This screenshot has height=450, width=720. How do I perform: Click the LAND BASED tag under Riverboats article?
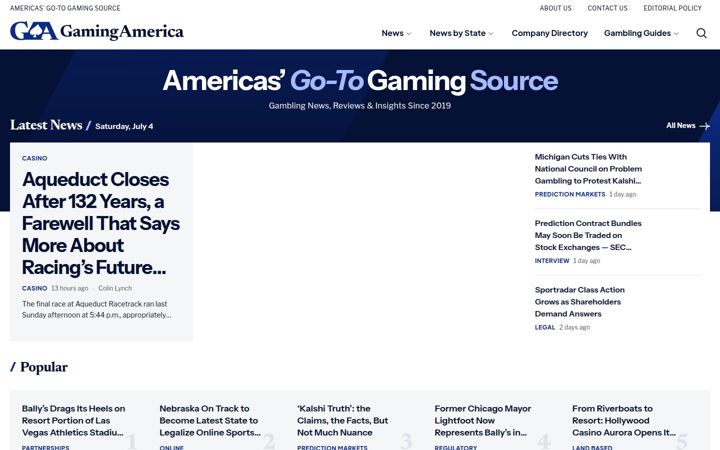[592, 447]
